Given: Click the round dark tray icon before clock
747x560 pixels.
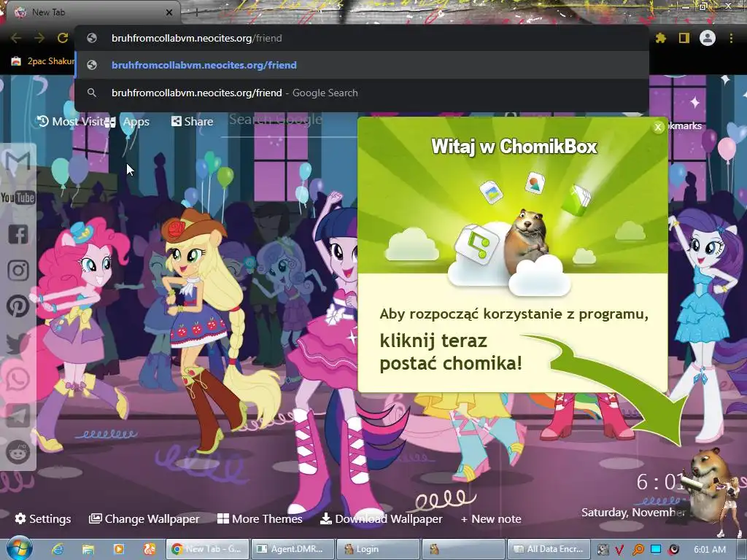Looking at the screenshot, I should click(673, 550).
